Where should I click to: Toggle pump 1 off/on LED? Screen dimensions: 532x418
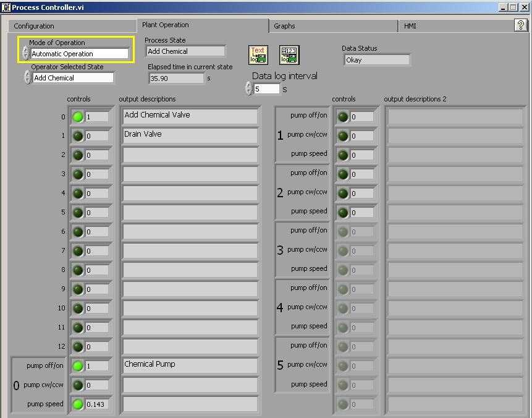tap(343, 117)
